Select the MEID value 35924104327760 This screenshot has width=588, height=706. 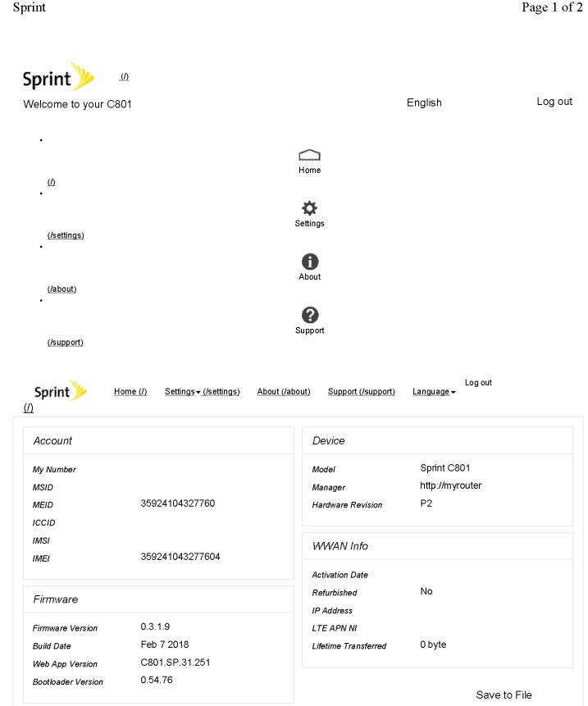178,503
